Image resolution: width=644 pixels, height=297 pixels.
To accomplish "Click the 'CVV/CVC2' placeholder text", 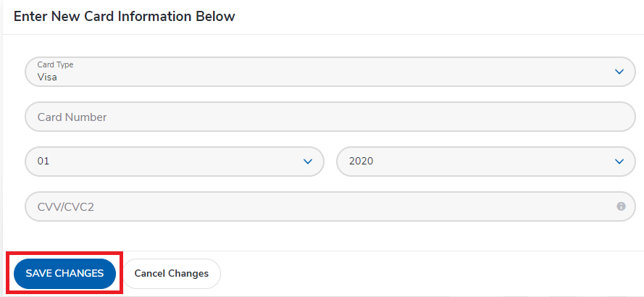I will point(65,207).
